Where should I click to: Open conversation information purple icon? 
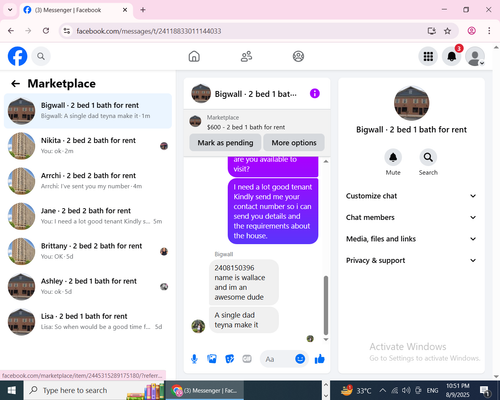click(x=315, y=93)
